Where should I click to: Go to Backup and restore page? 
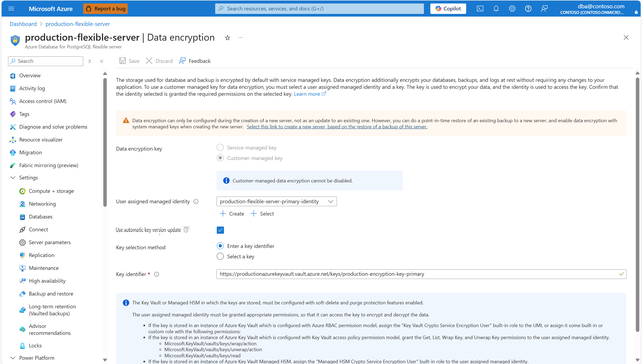51,294
